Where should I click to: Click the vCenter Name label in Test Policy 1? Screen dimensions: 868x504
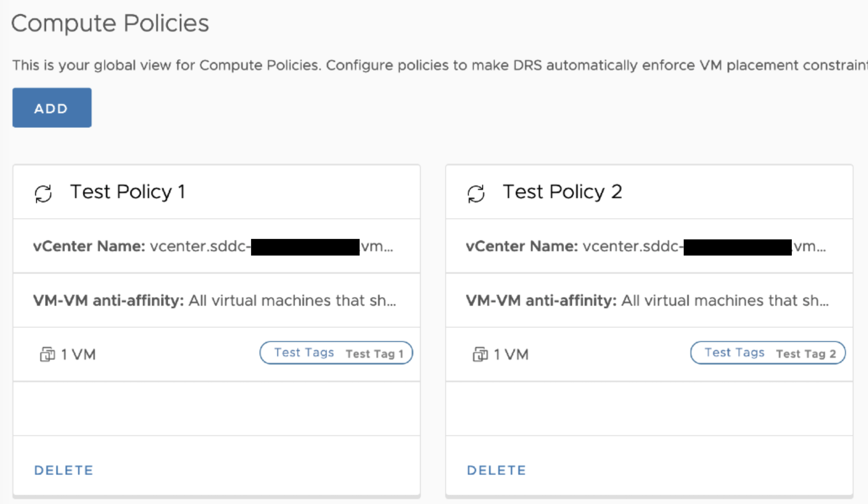[89, 246]
